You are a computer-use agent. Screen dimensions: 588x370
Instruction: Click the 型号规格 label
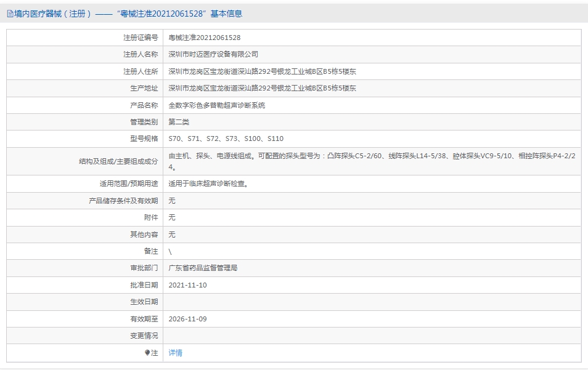(144, 139)
